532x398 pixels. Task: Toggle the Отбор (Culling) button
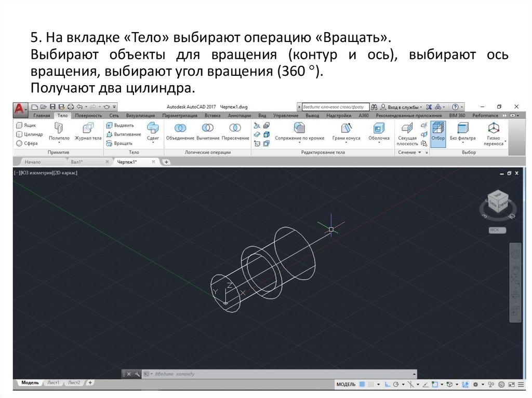(x=438, y=134)
